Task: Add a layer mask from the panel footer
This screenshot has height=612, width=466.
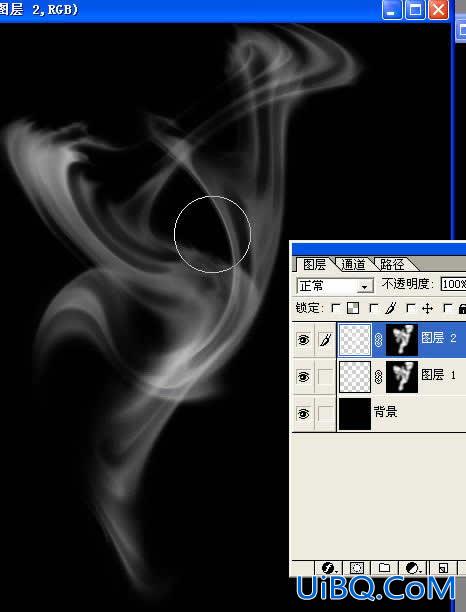Action: click(356, 568)
